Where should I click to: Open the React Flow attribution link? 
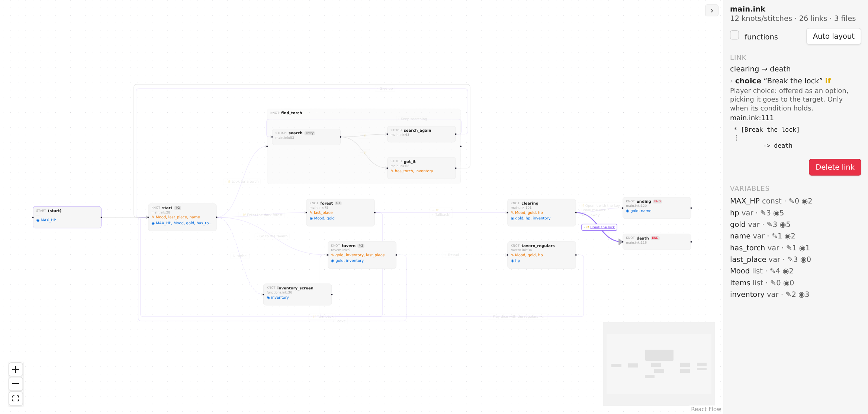[x=706, y=409]
